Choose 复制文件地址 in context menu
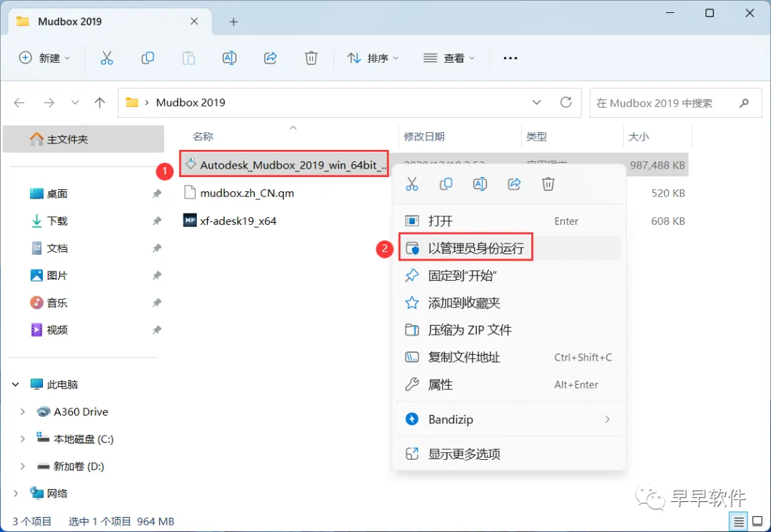The width and height of the screenshot is (771, 532). click(509, 357)
